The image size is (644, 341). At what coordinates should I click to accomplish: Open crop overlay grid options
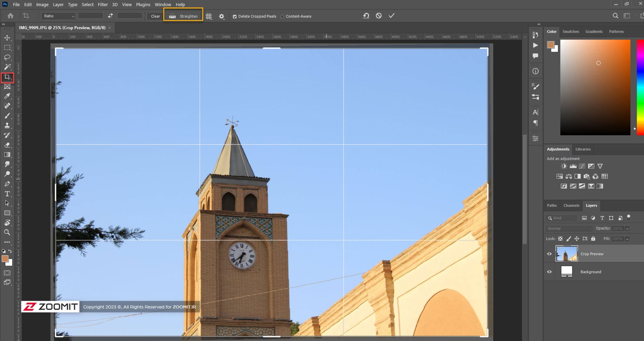pos(209,16)
